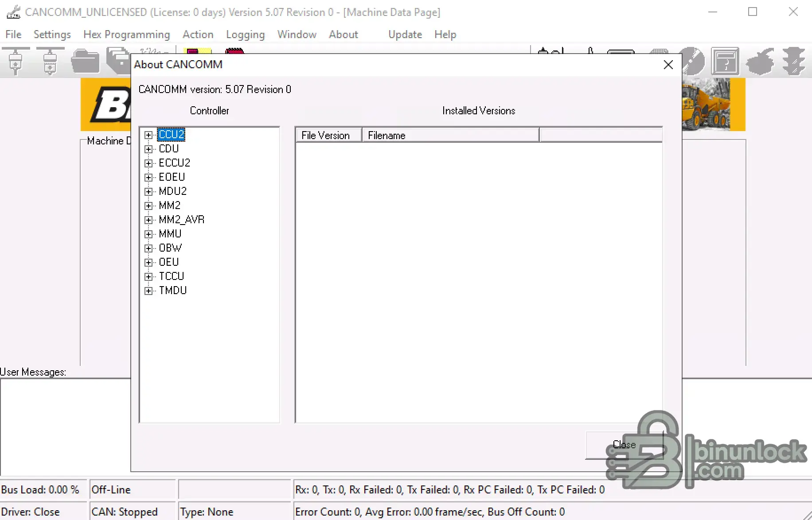Expand the ECCU2 tree node

(x=148, y=163)
